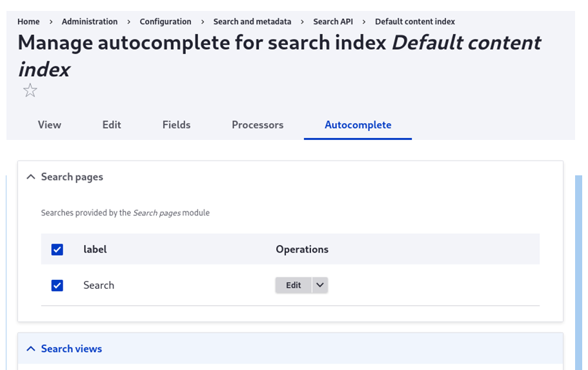The height and width of the screenshot is (370, 588).
Task: Click the Search views section title
Action: click(72, 349)
